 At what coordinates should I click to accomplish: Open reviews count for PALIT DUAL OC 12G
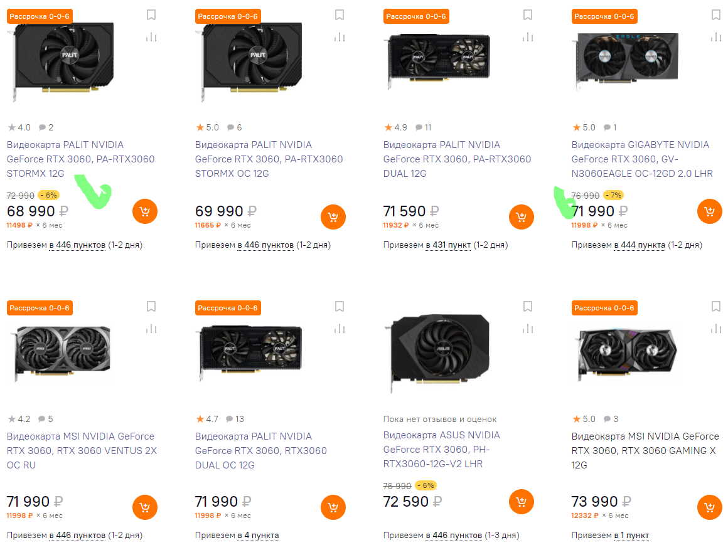(x=235, y=419)
